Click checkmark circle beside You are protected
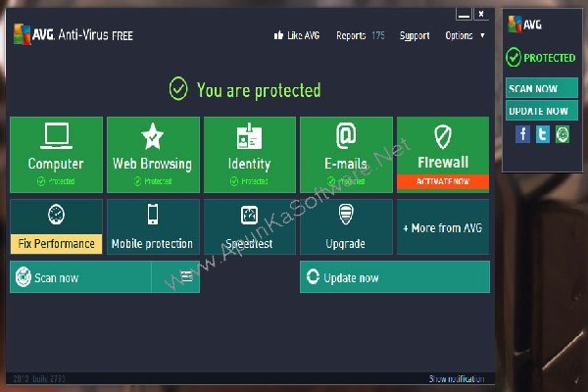The height and width of the screenshot is (392, 588). [178, 89]
